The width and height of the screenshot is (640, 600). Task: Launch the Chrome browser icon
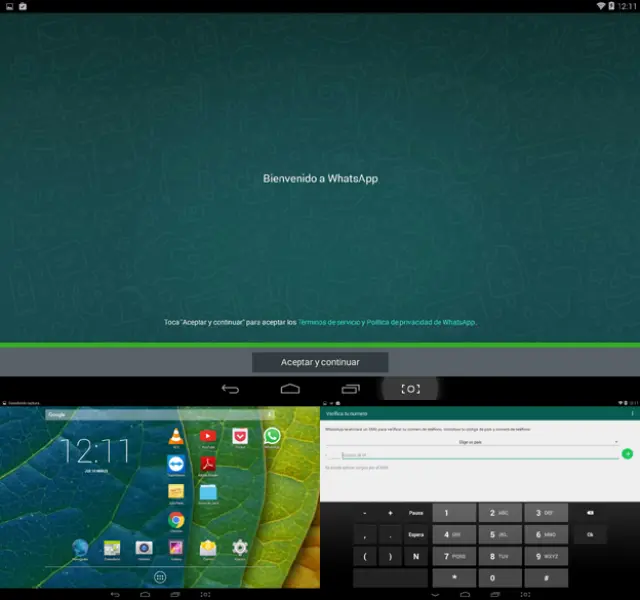tap(176, 519)
